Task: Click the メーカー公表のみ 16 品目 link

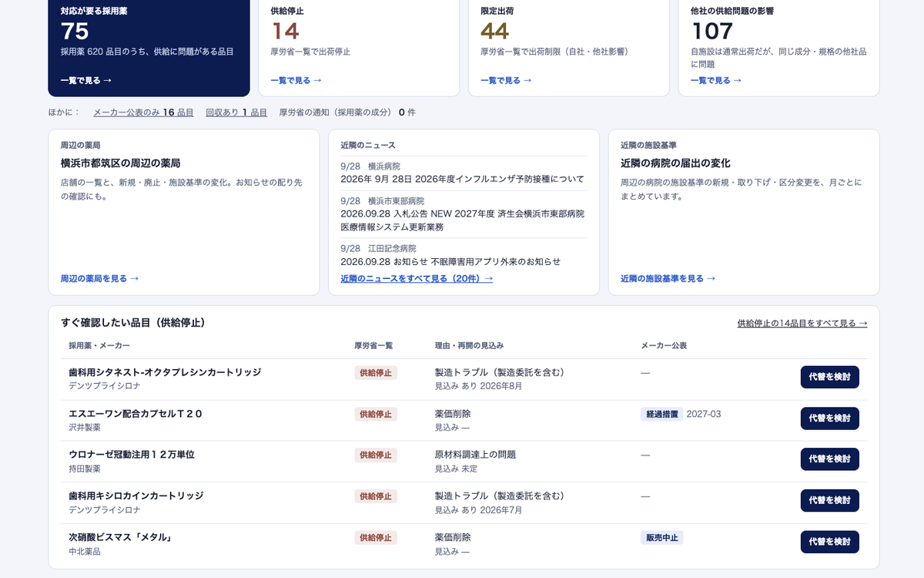Action: (143, 113)
